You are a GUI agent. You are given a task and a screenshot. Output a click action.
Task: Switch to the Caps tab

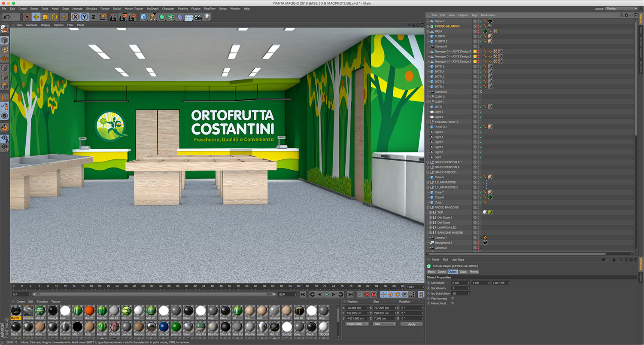463,272
